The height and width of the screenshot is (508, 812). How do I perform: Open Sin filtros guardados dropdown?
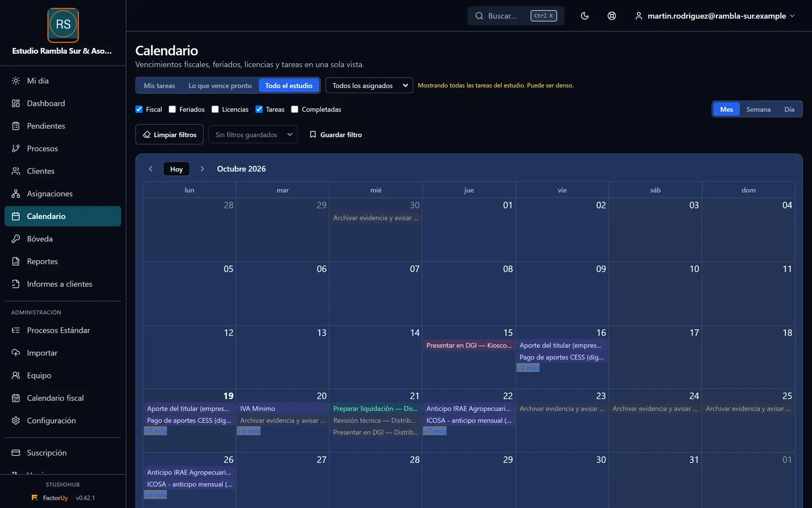pyautogui.click(x=253, y=134)
